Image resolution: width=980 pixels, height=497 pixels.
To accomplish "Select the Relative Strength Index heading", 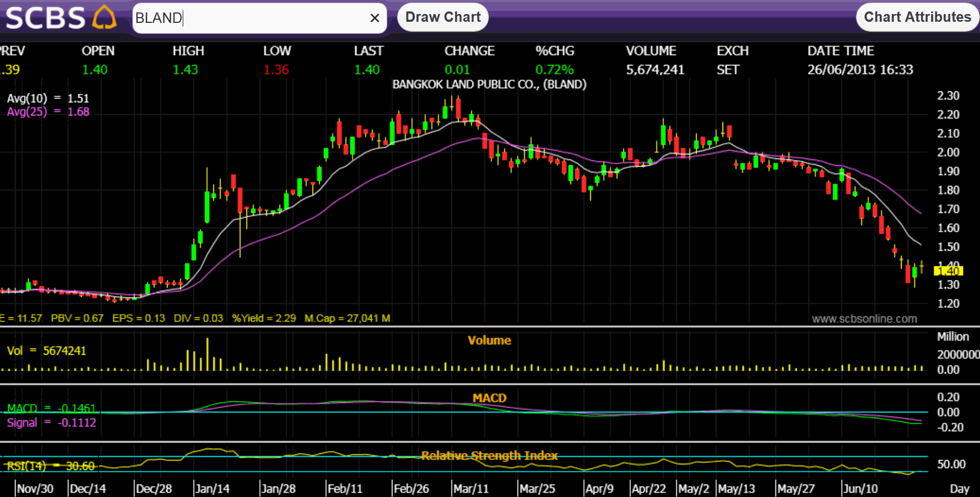I will point(489,455).
